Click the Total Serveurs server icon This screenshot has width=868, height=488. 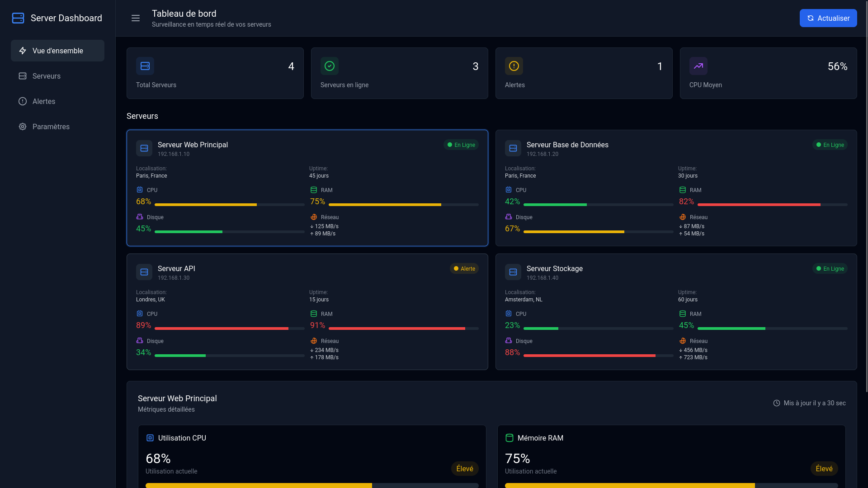tap(145, 66)
